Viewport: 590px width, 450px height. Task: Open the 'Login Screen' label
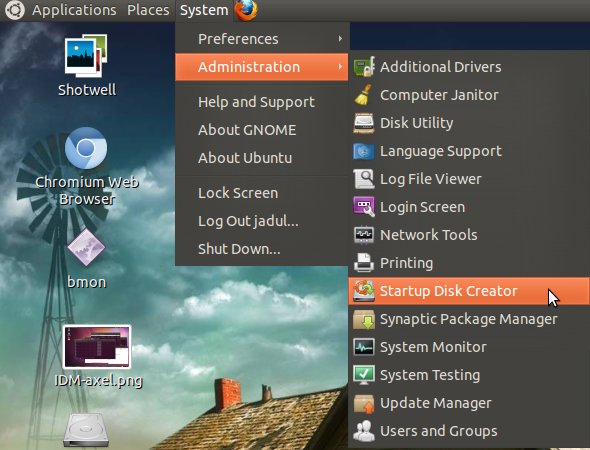pyautogui.click(x=423, y=207)
